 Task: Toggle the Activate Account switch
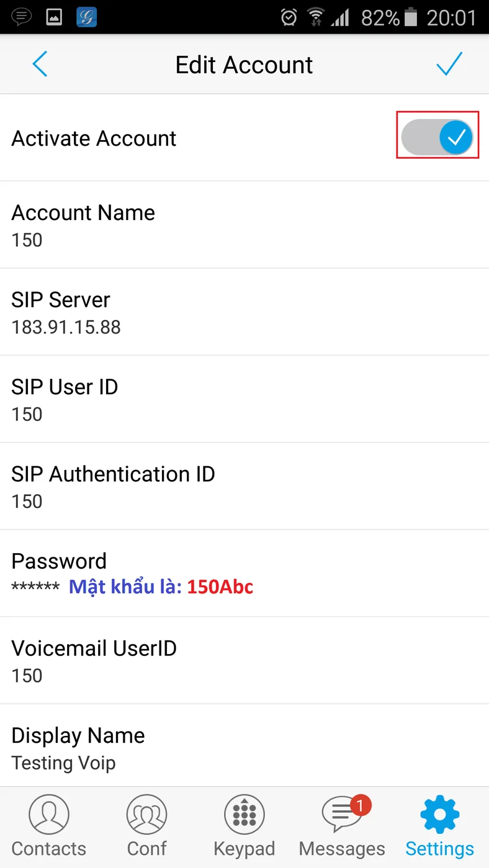click(x=437, y=138)
